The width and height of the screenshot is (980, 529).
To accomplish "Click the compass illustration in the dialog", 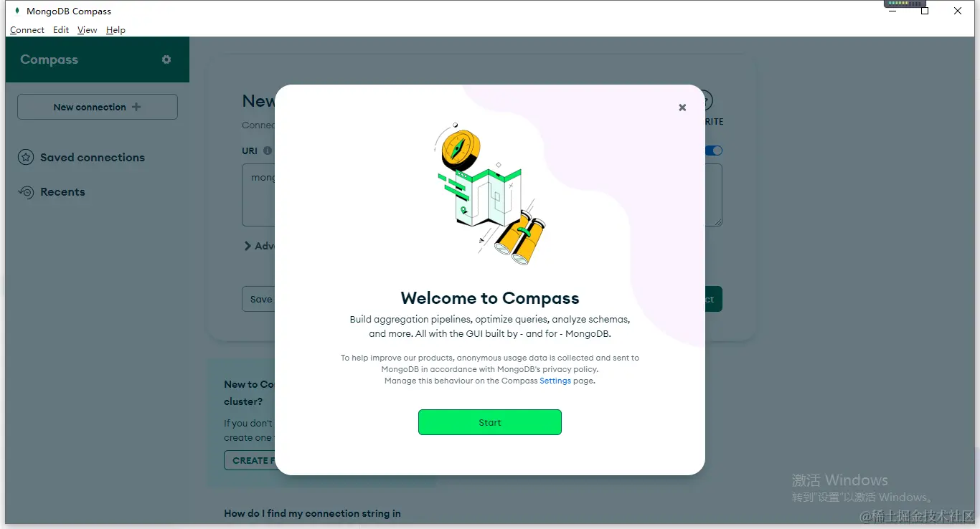I will click(457, 146).
